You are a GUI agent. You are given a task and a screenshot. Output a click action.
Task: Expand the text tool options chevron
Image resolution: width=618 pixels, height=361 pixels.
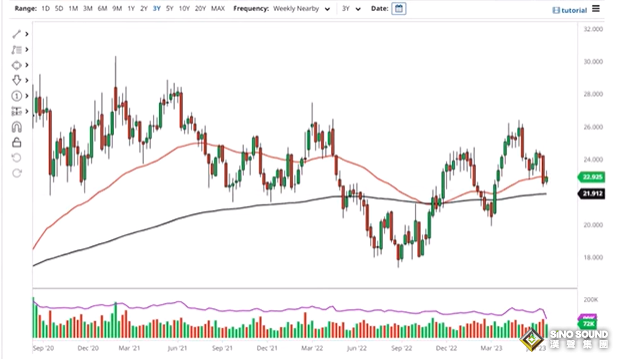(x=27, y=50)
